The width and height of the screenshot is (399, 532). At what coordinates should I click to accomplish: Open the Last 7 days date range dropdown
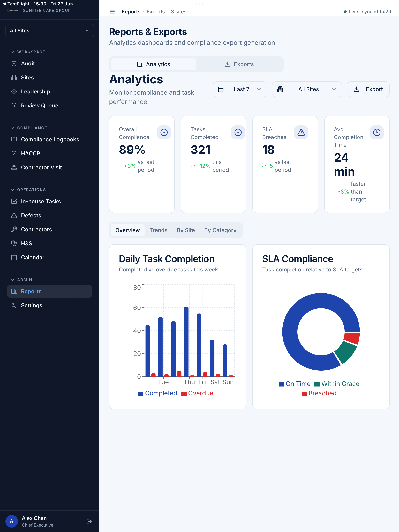[240, 89]
